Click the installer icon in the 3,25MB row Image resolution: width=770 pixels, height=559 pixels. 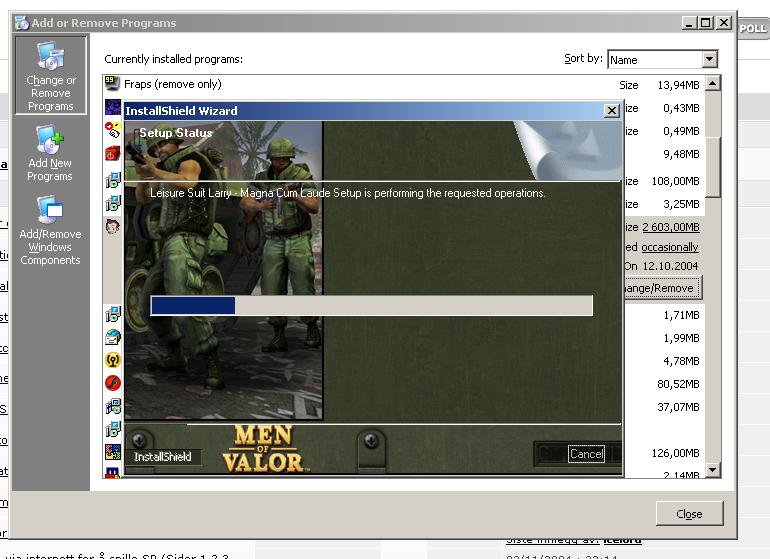(x=113, y=203)
